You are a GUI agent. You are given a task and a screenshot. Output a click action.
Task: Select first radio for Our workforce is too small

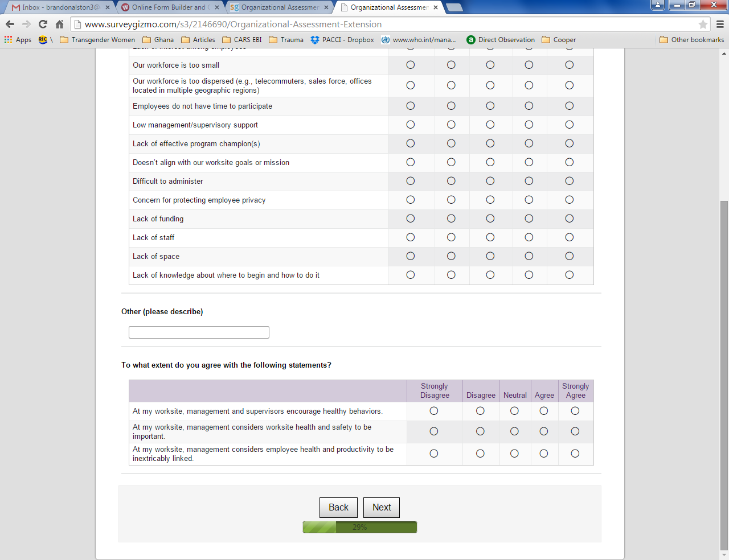[x=411, y=65]
